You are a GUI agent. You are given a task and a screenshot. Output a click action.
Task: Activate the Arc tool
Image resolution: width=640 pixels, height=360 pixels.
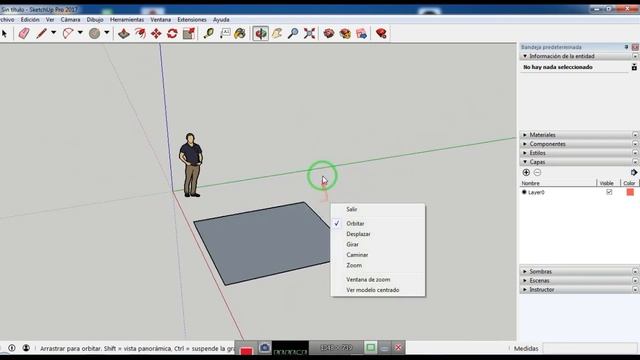pyautogui.click(x=68, y=33)
